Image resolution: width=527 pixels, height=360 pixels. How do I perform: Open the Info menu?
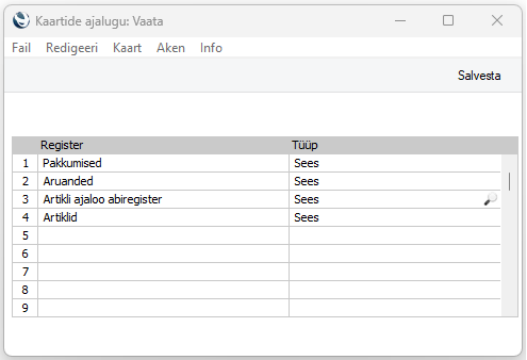(211, 48)
